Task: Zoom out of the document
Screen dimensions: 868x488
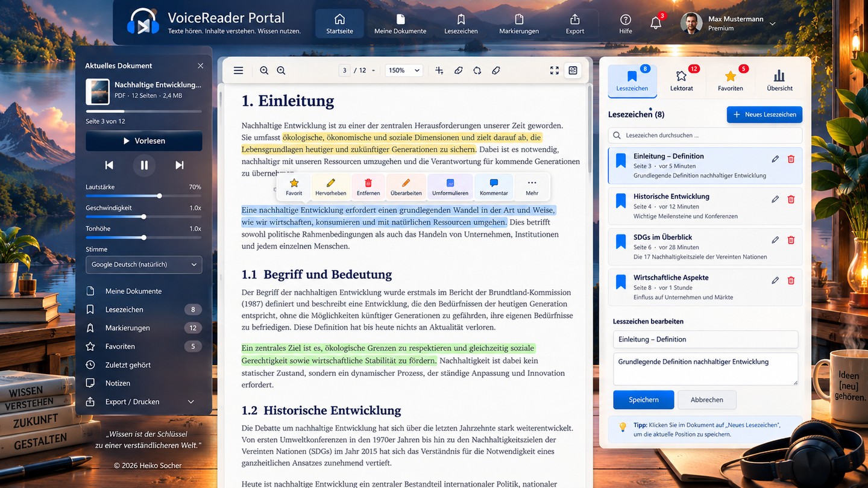Action: click(264, 70)
